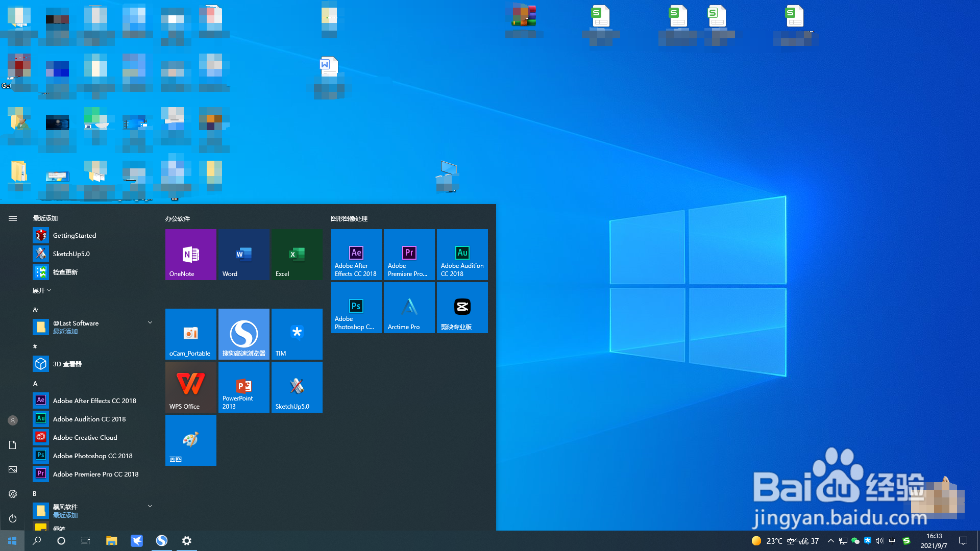Open WPS Office tile
980x551 pixels.
pos(190,387)
